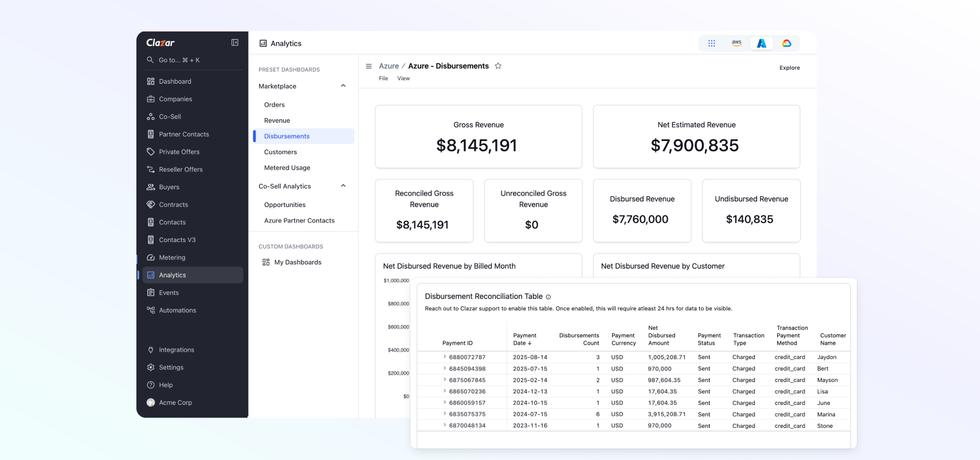Image resolution: width=980 pixels, height=460 pixels.
Task: Go to Private Offers
Action: coord(193,152)
